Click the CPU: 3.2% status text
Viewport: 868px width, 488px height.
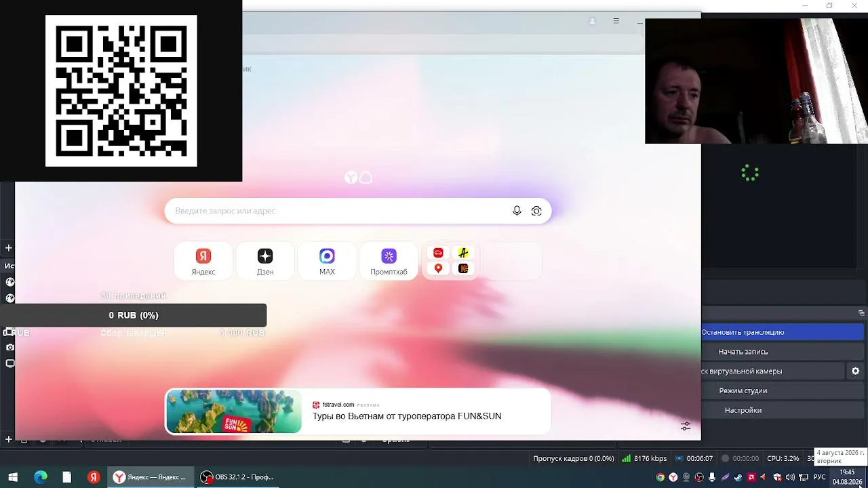pyautogui.click(x=783, y=458)
